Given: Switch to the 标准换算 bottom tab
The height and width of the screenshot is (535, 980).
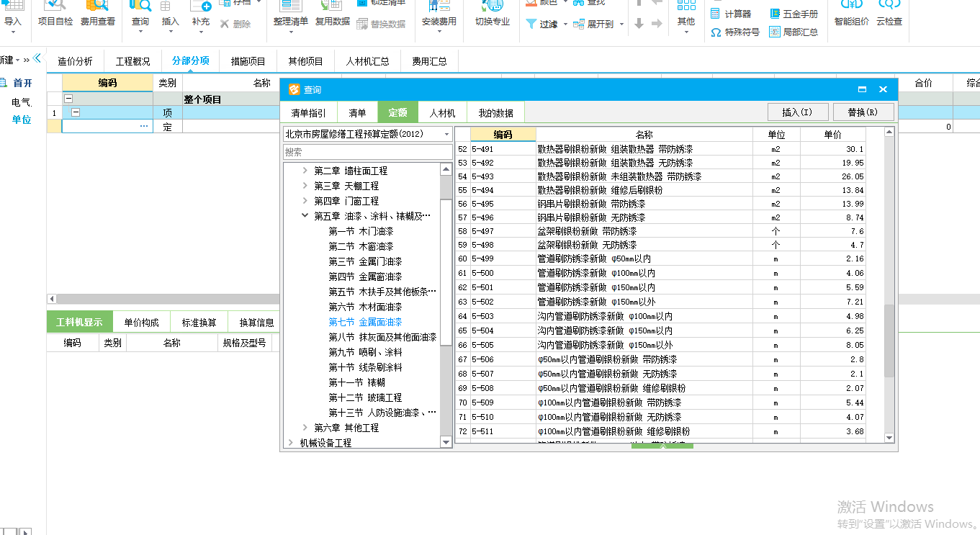Looking at the screenshot, I should click(x=199, y=323).
